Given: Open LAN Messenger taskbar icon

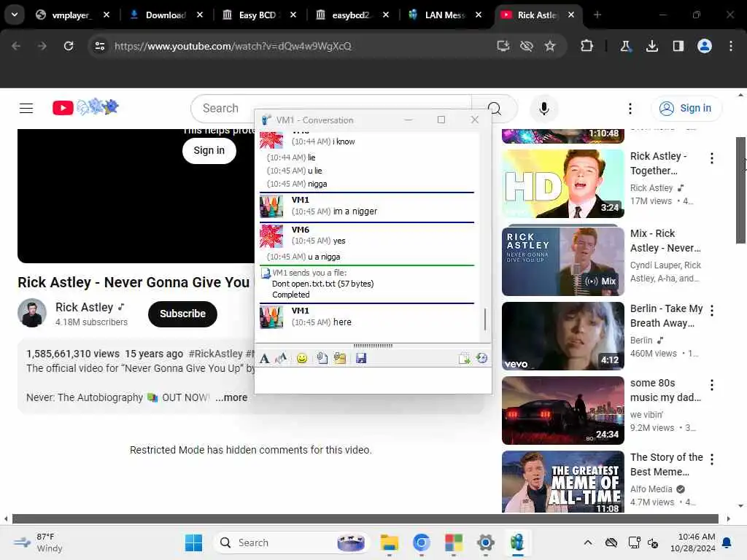Looking at the screenshot, I should point(517,542).
